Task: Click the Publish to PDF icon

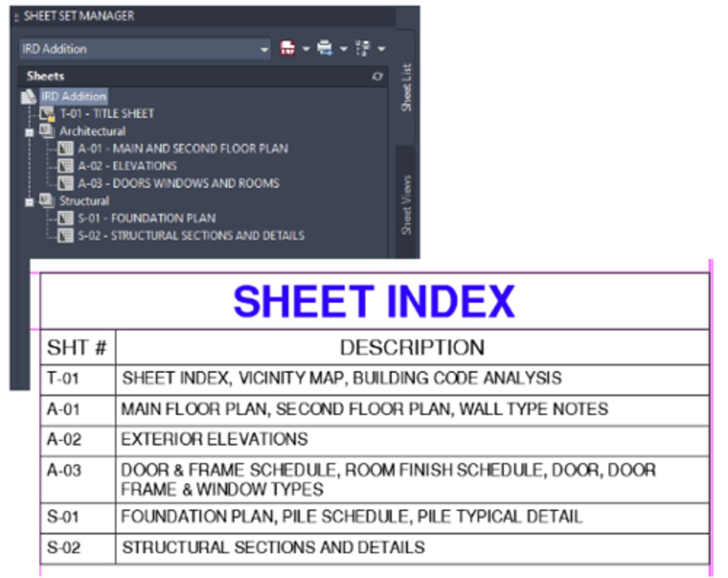Action: coord(288,49)
